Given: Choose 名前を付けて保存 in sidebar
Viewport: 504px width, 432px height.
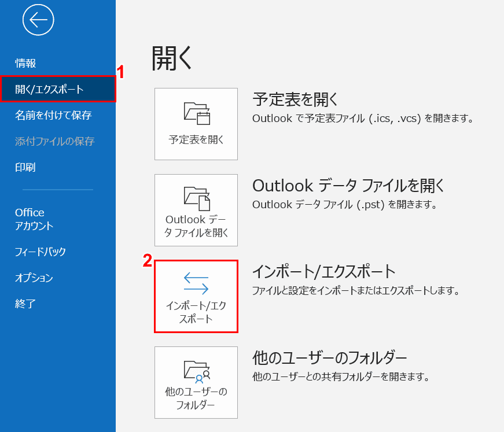Looking at the screenshot, I should (x=53, y=115).
